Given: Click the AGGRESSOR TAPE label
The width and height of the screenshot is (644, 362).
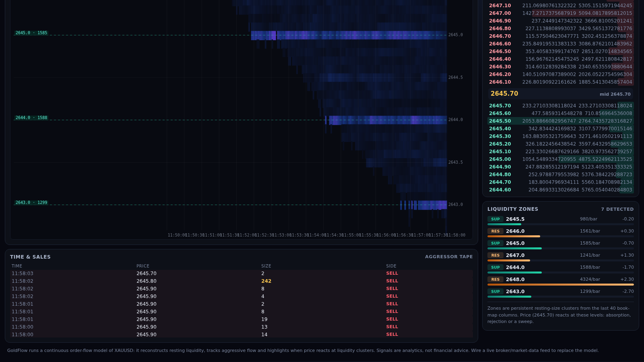Looking at the screenshot, I should [x=449, y=257].
